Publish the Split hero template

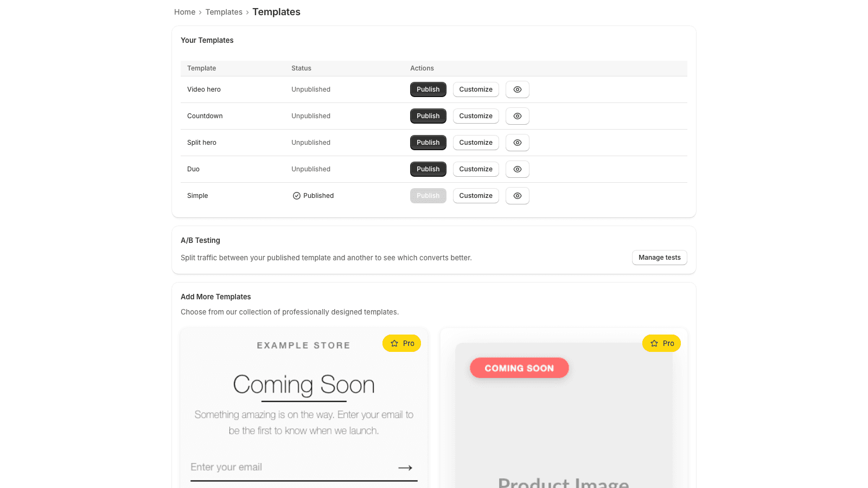tap(428, 143)
